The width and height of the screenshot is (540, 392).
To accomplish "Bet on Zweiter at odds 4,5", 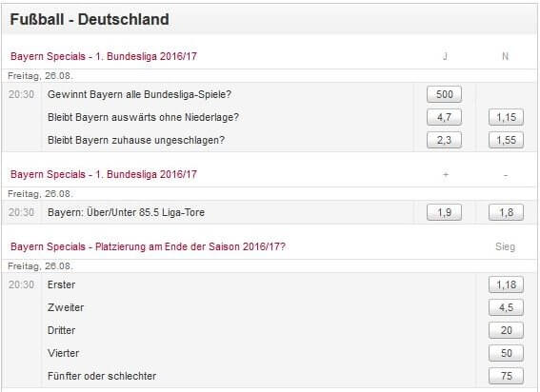I will coord(506,307).
